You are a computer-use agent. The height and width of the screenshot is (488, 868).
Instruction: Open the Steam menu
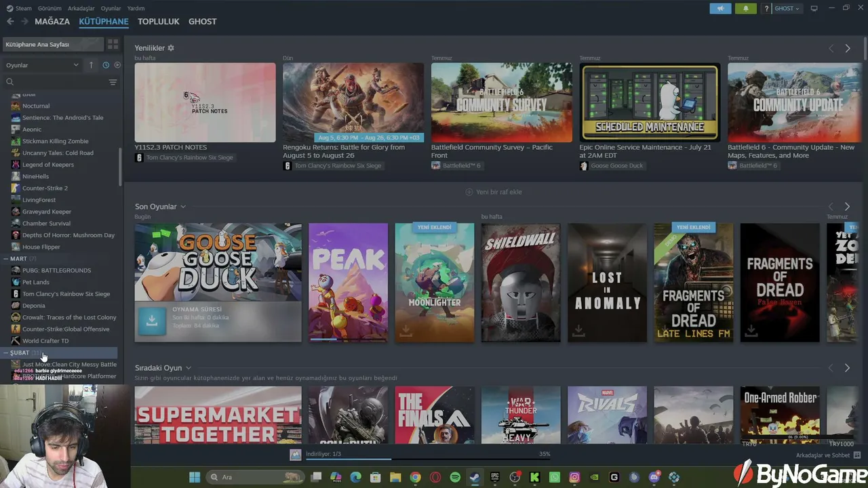[19, 8]
